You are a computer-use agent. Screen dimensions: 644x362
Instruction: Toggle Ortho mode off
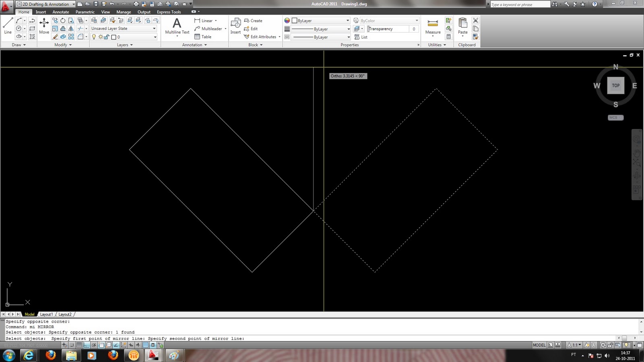[86, 345]
